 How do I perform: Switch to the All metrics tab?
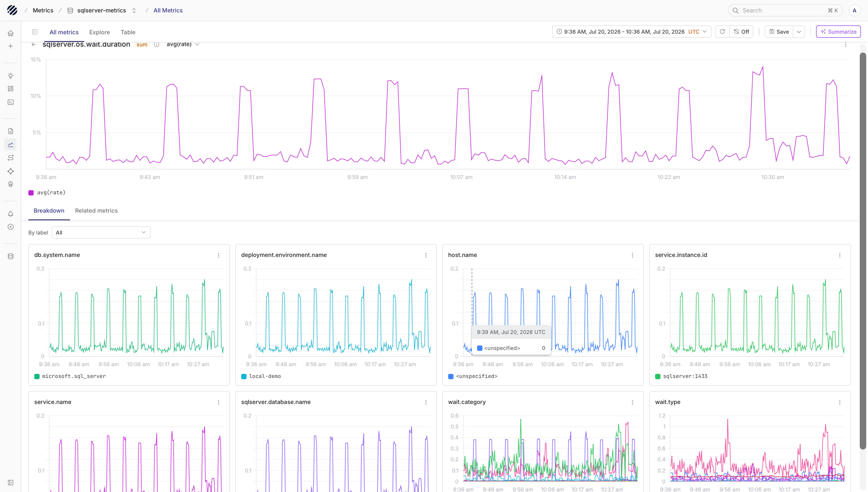64,32
